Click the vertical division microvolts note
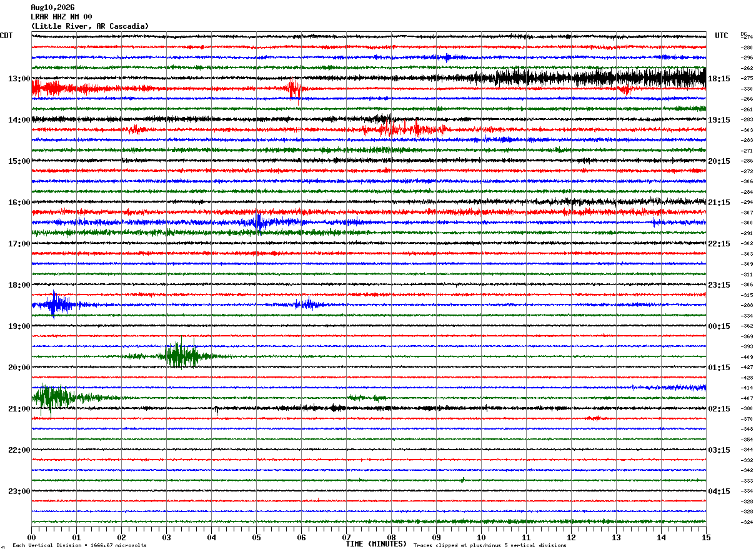Viewport: 756px width, 554px height. (x=79, y=546)
